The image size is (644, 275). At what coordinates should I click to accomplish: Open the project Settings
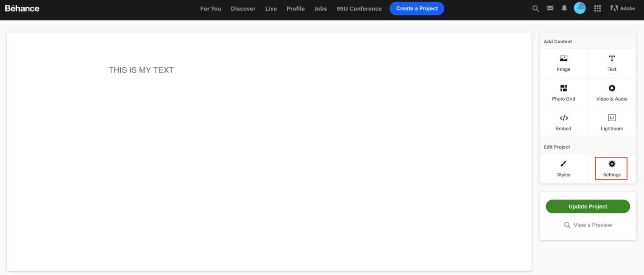point(611,169)
